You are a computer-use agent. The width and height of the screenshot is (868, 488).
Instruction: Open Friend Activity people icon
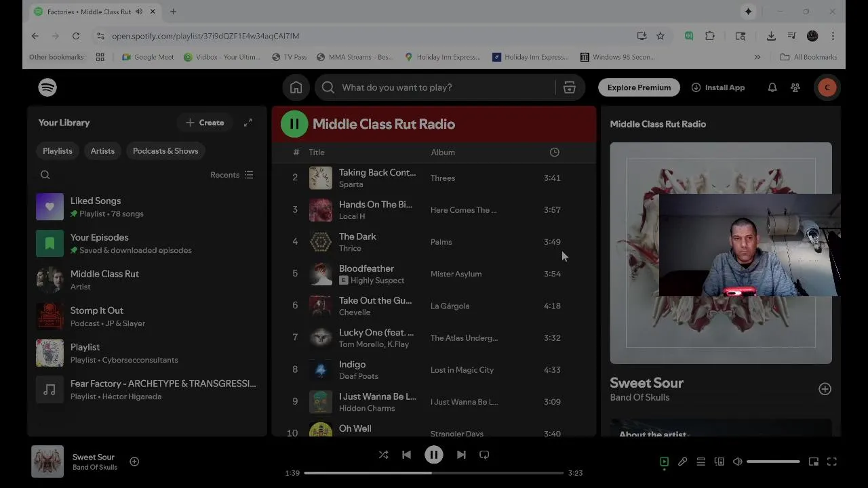(795, 87)
